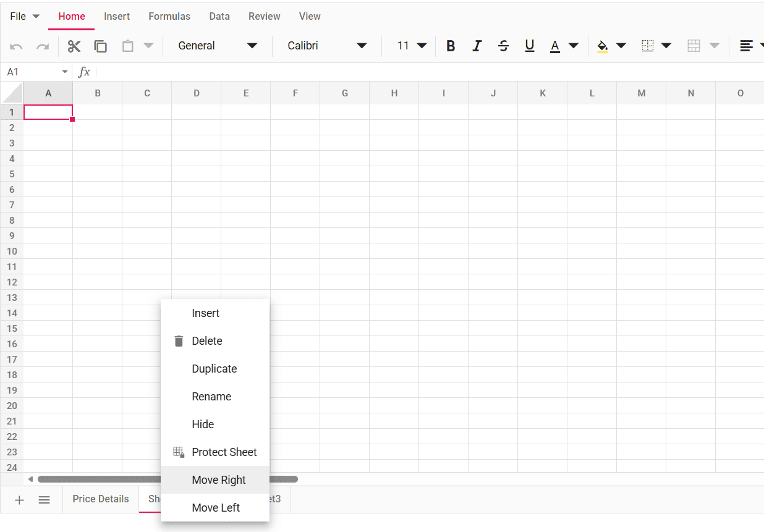764x532 pixels.
Task: Apply the font color A icon
Action: click(555, 46)
